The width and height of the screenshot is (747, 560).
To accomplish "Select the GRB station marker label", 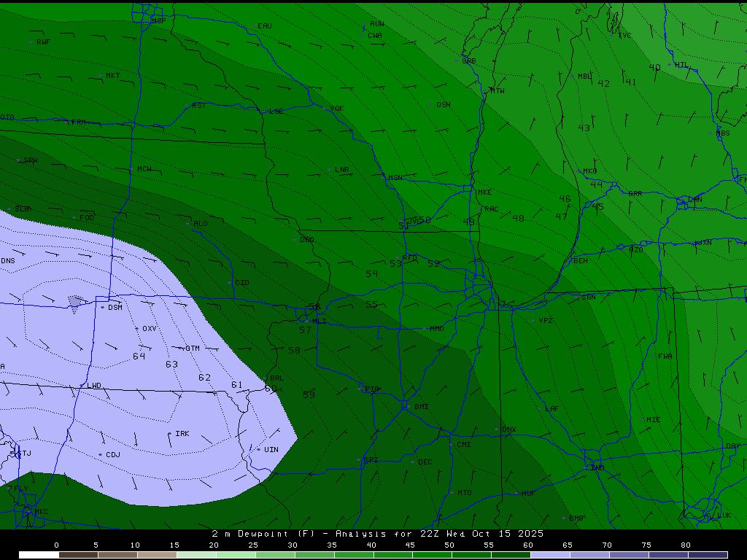I will click(x=469, y=61).
